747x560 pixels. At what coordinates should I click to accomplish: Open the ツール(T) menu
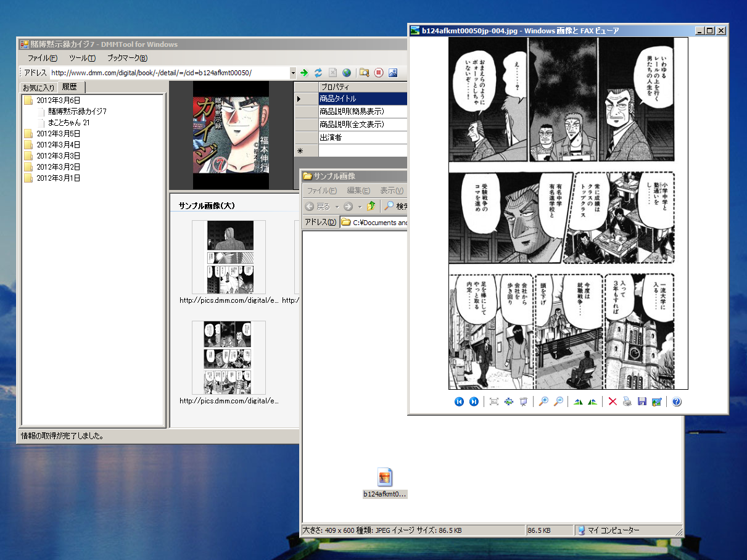(x=82, y=58)
